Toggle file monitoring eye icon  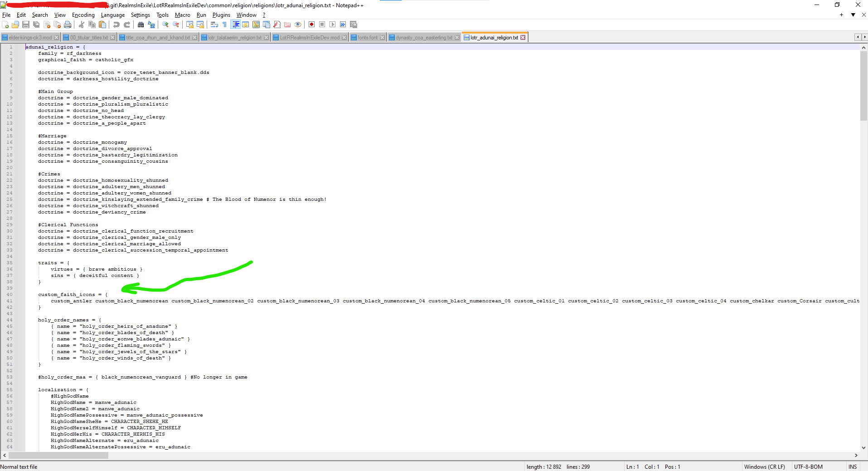(298, 24)
